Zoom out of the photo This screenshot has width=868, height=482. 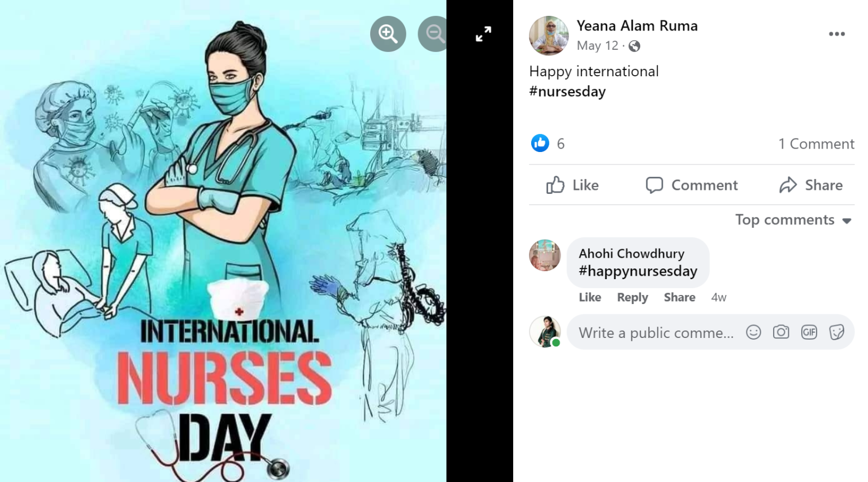[x=434, y=34]
